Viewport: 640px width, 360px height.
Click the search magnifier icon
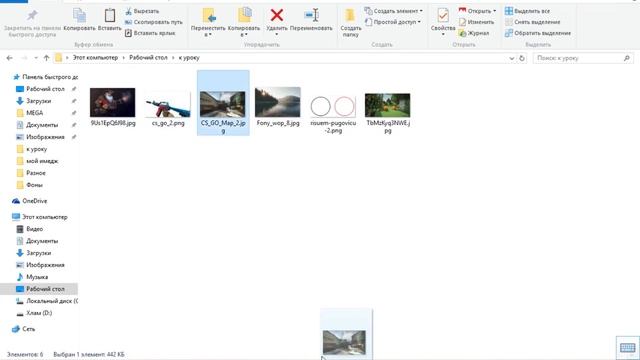pos(627,58)
